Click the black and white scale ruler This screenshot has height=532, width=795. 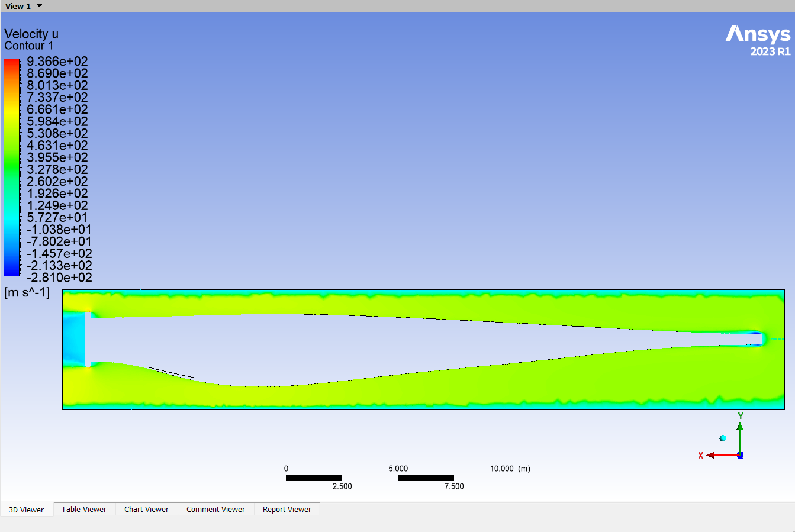[x=397, y=478]
